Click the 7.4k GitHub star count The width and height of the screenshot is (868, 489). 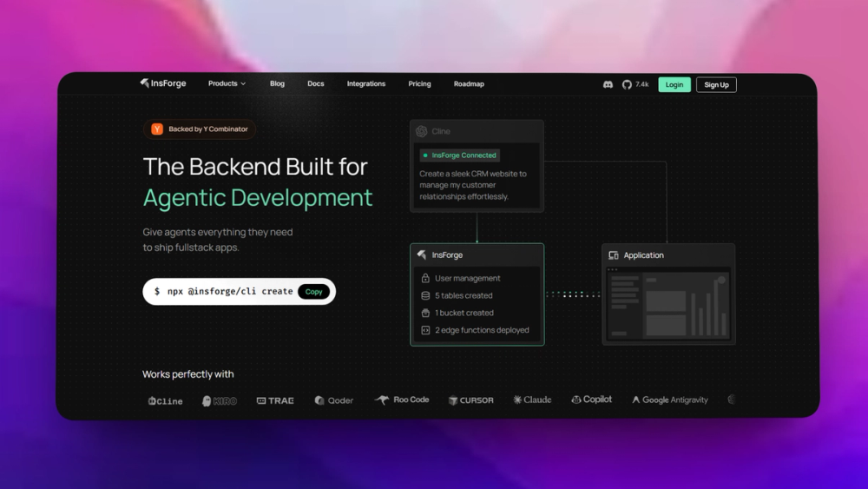coord(642,85)
